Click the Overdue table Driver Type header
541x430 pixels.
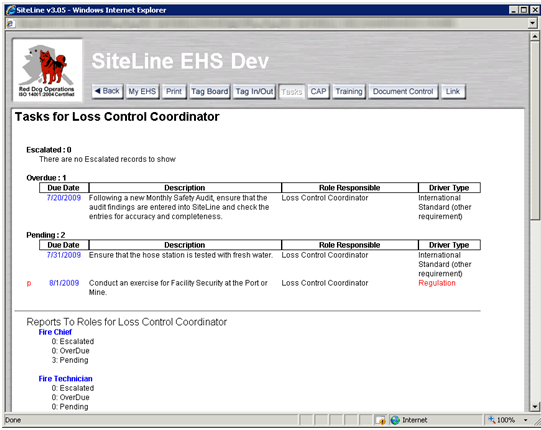449,188
